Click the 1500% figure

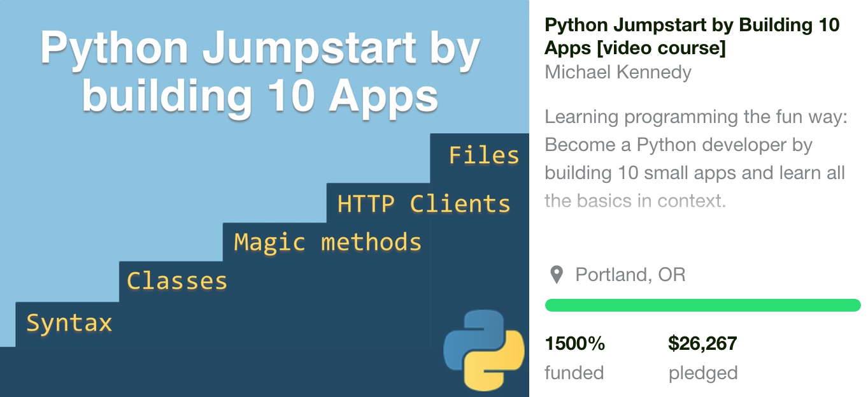pos(574,344)
